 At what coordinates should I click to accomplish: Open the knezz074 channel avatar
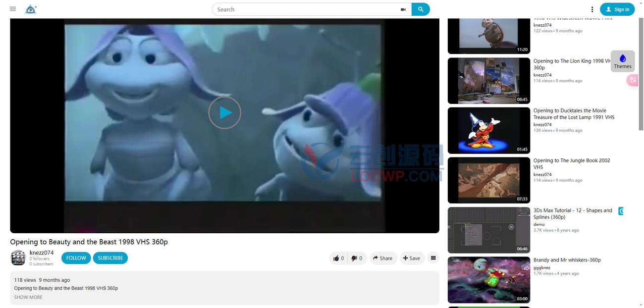click(18, 258)
